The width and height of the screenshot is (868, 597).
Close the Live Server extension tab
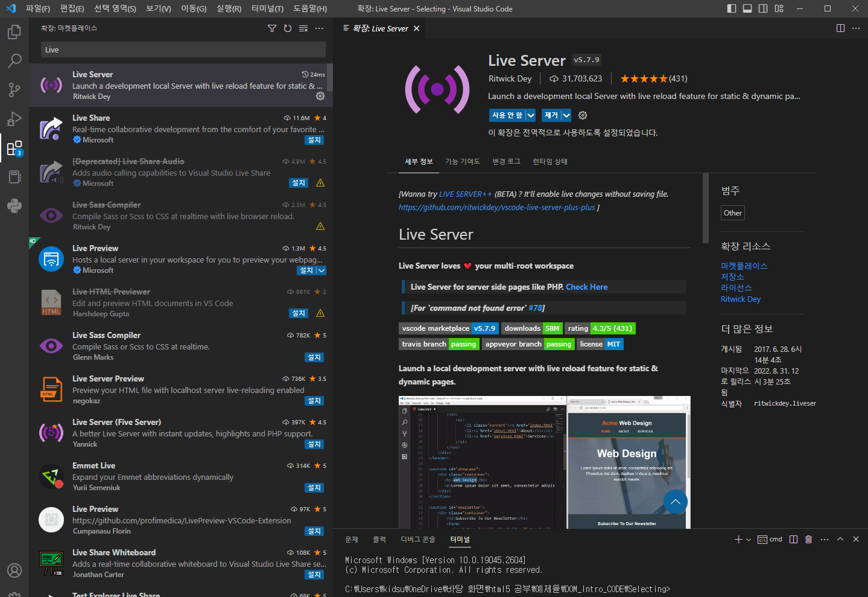416,28
